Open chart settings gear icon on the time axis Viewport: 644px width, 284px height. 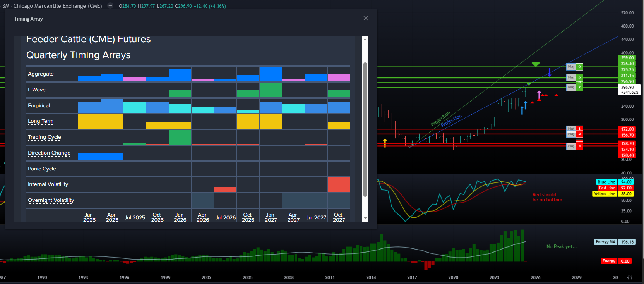point(630,277)
